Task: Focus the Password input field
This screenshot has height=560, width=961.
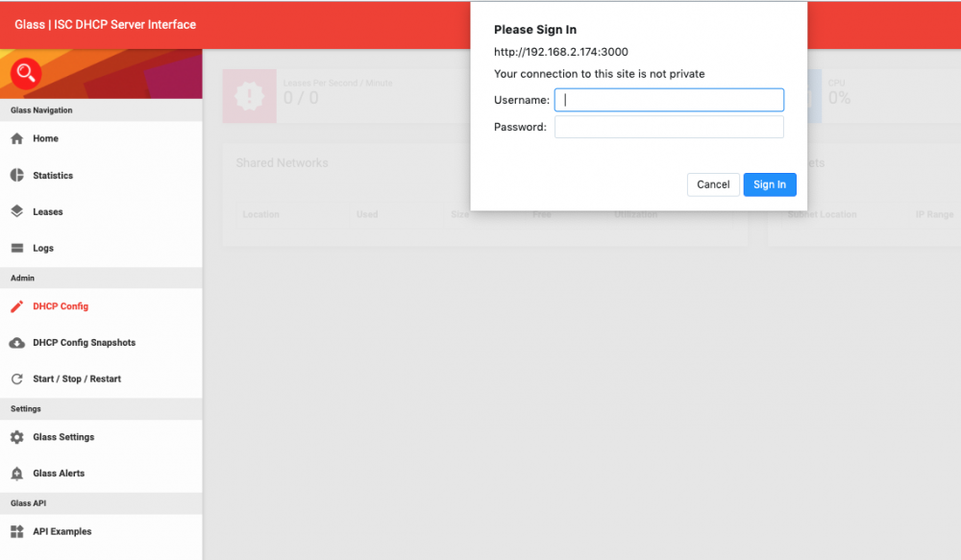Action: [669, 127]
